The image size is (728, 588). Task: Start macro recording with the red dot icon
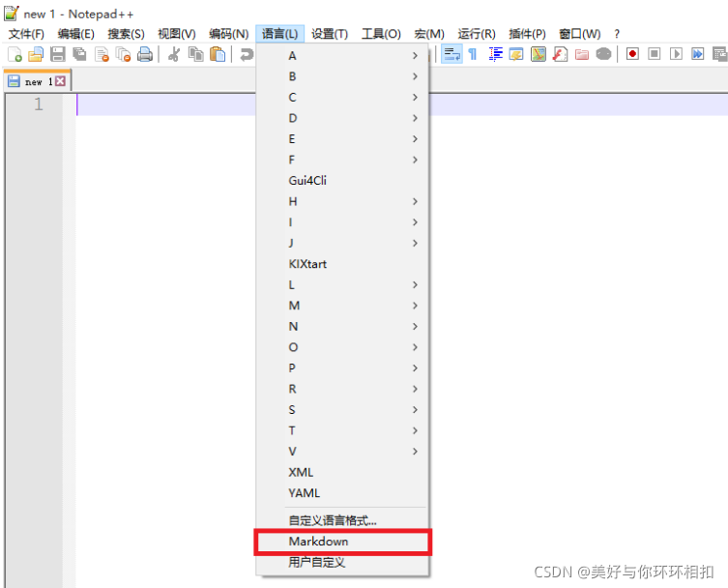click(632, 54)
